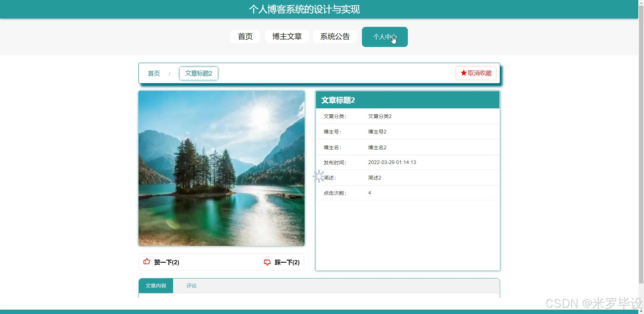Click the 发布时间: label

335,163
